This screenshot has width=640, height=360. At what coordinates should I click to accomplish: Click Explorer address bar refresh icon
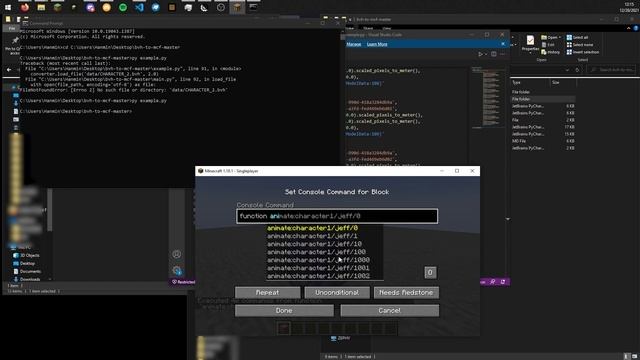click(x=577, y=70)
